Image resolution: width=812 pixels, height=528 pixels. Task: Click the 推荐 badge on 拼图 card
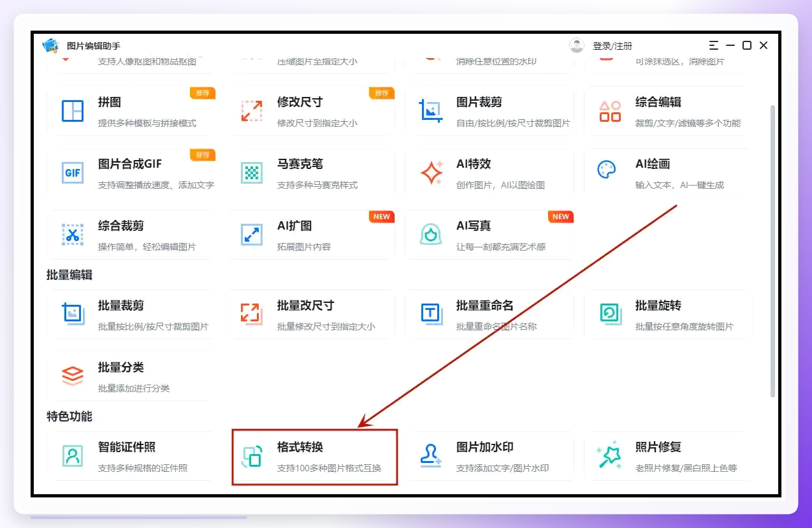[x=203, y=93]
